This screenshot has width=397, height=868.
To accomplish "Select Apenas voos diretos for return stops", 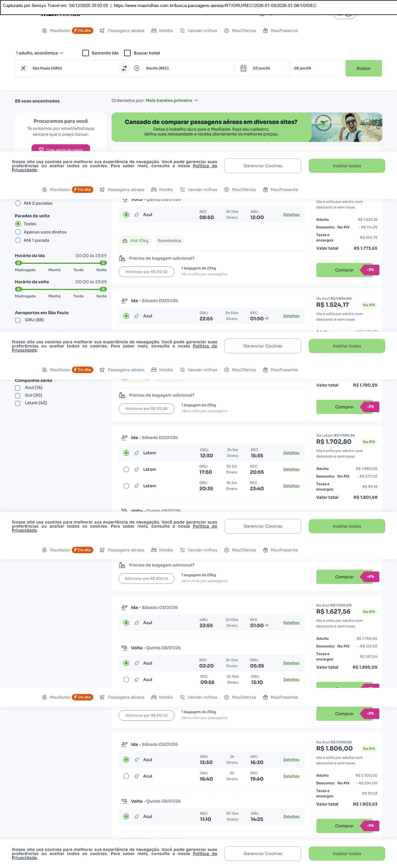I will click(18, 232).
